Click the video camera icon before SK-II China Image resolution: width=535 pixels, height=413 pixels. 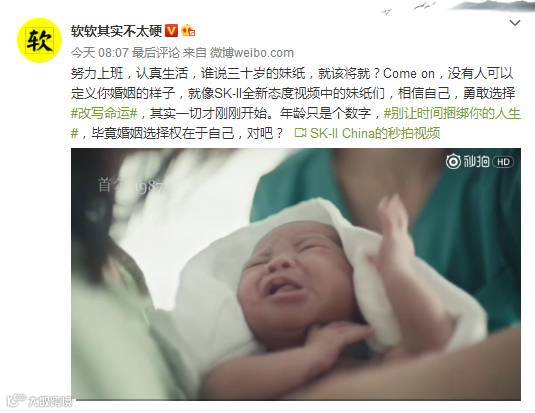coord(300,133)
